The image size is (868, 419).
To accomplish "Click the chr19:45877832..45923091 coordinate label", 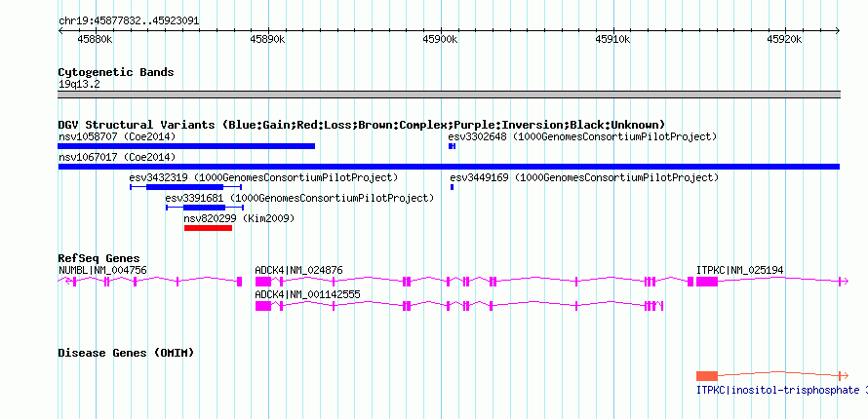I will tap(129, 21).
